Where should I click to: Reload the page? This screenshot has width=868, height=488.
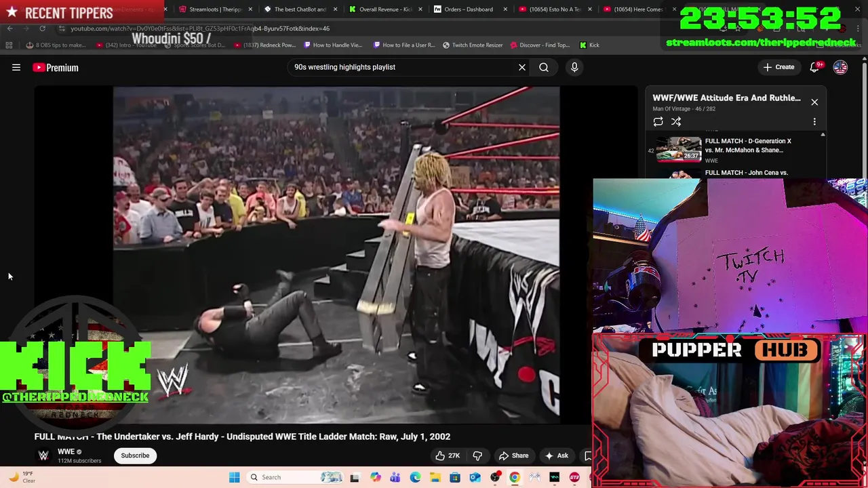point(42,28)
